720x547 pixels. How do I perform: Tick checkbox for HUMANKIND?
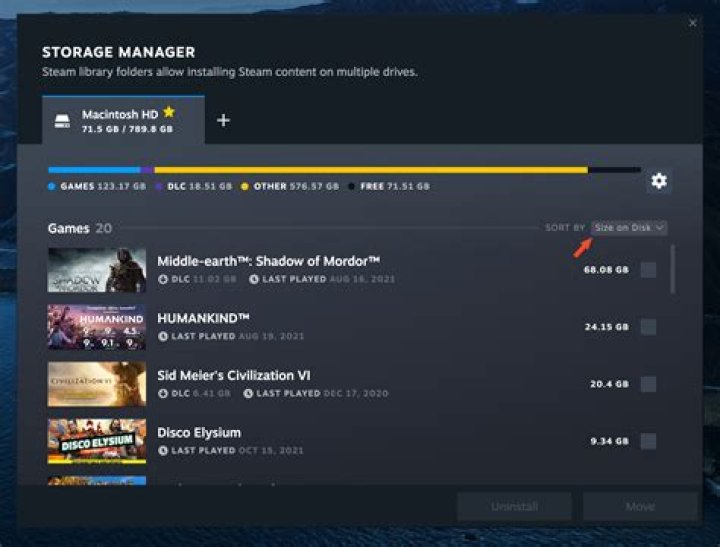[648, 327]
